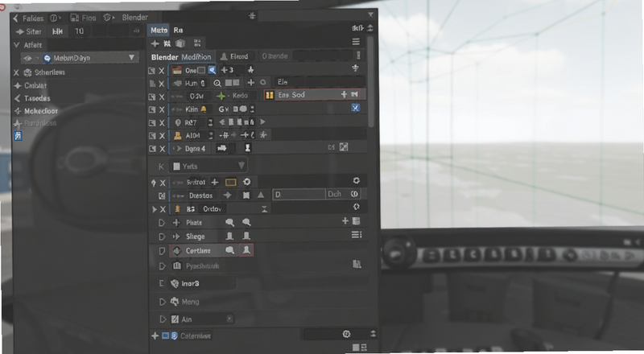Image resolution: width=644 pixels, height=354 pixels.
Task: Click the plus icon under Meto tab
Action: (155, 43)
